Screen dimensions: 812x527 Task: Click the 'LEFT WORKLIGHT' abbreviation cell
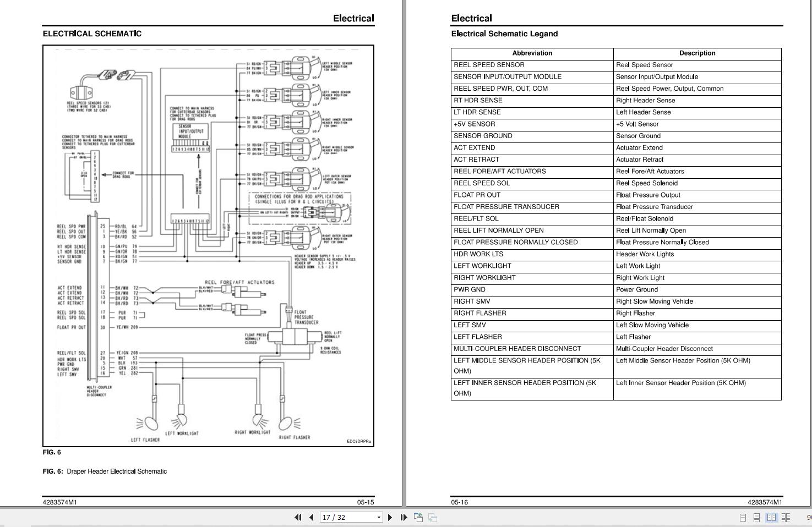coord(532,266)
